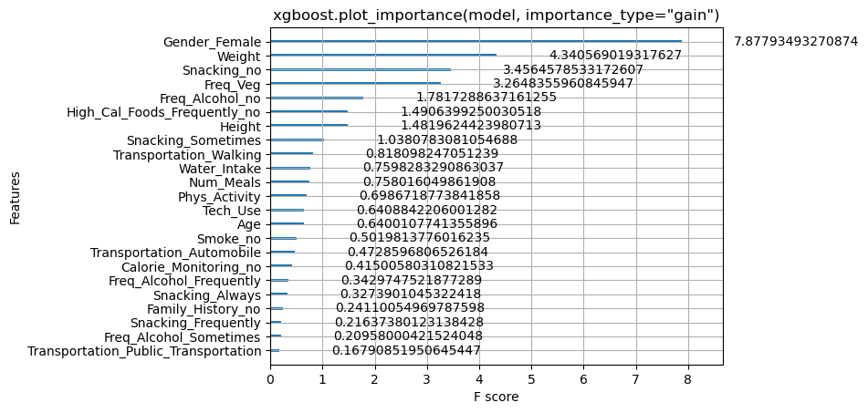This screenshot has width=868, height=413.
Task: Click the Gender_Female feature label
Action: [212, 42]
